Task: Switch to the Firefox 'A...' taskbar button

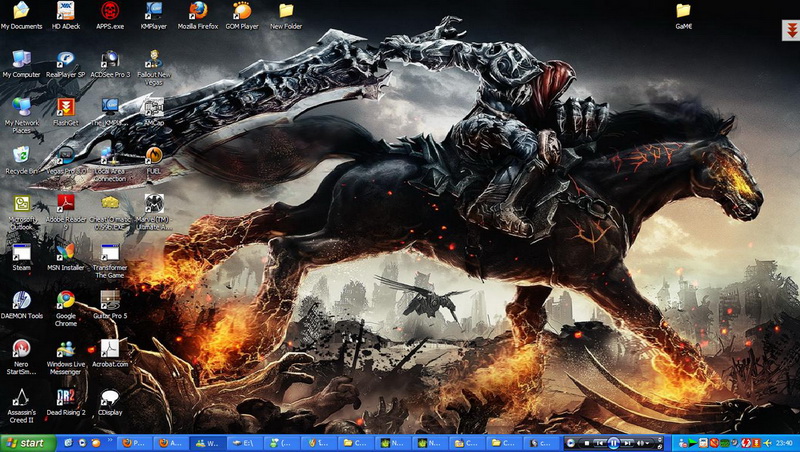Action: pos(171,443)
